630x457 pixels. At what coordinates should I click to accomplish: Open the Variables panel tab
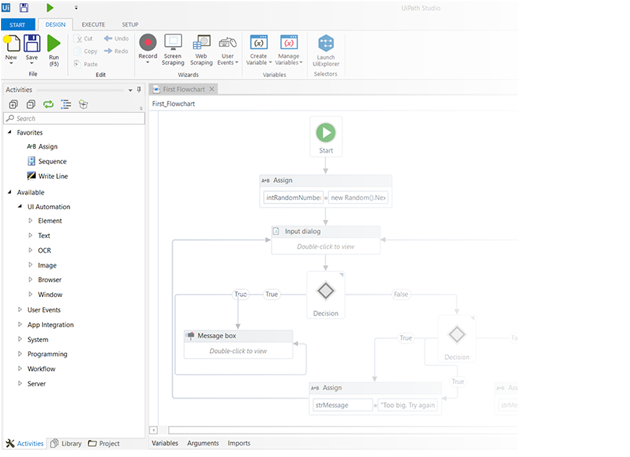(x=165, y=443)
